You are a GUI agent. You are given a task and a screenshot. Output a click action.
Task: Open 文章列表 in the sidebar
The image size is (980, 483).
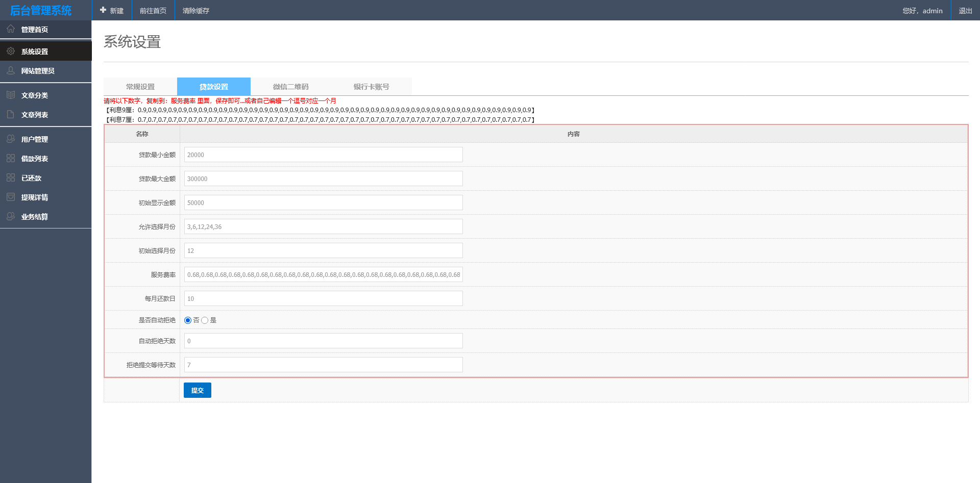46,114
